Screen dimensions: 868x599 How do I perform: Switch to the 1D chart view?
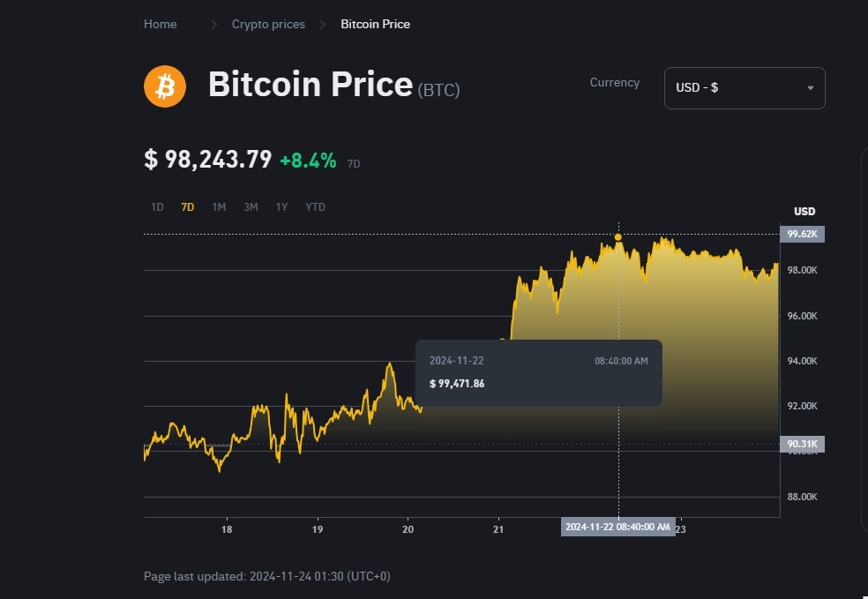click(156, 206)
